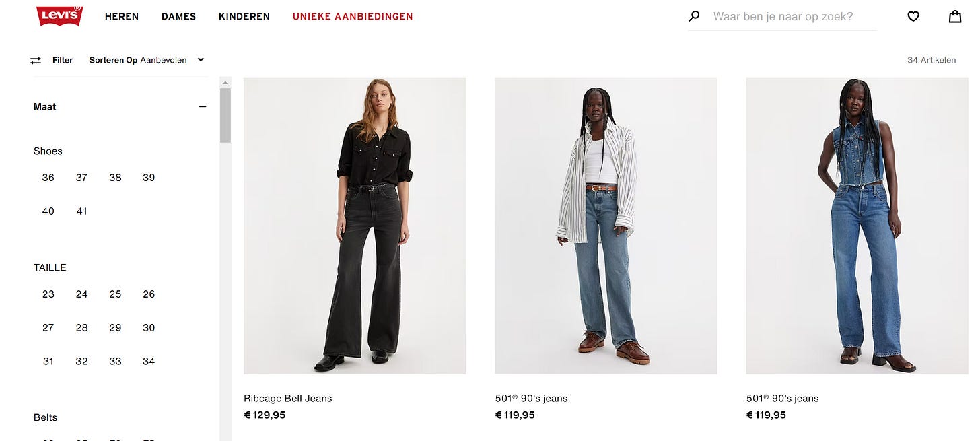Screen dimensions: 980x441
Task: Open the shopping bag icon
Action: [955, 16]
